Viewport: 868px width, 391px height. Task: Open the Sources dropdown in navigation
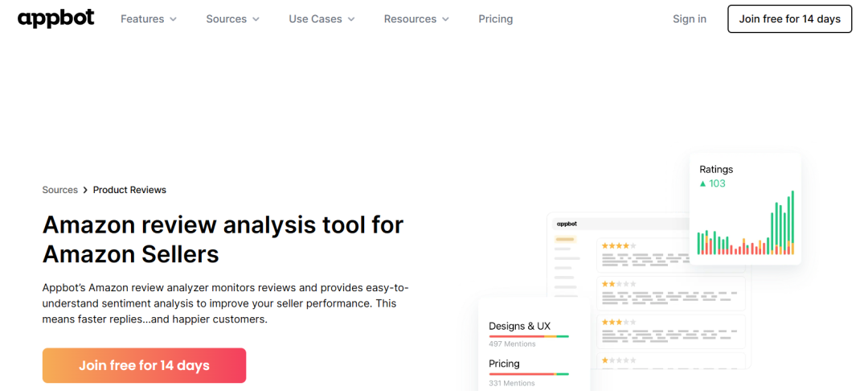point(232,19)
